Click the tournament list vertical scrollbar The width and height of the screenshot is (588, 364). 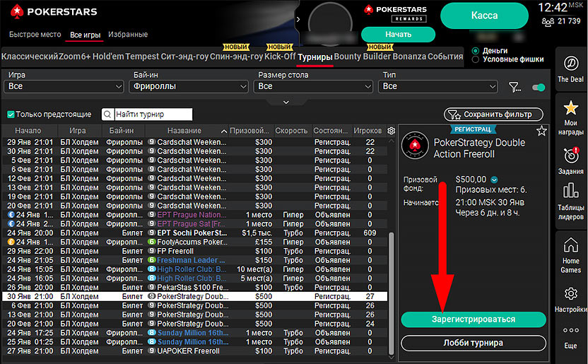tap(391, 293)
